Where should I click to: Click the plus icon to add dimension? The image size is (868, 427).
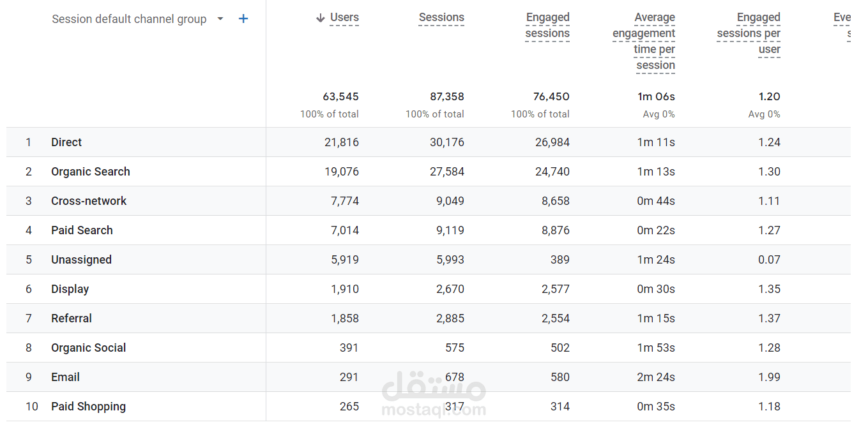click(x=243, y=19)
